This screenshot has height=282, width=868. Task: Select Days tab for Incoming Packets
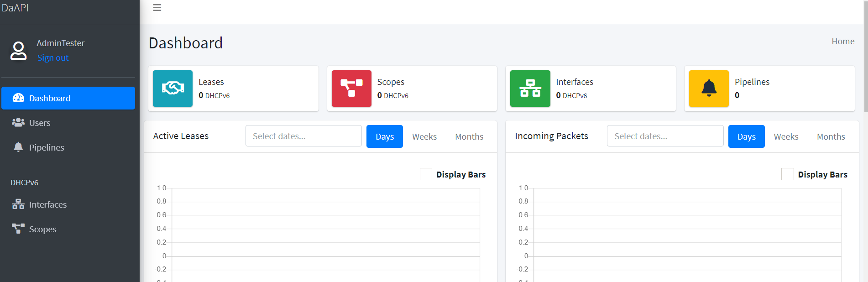pyautogui.click(x=747, y=136)
